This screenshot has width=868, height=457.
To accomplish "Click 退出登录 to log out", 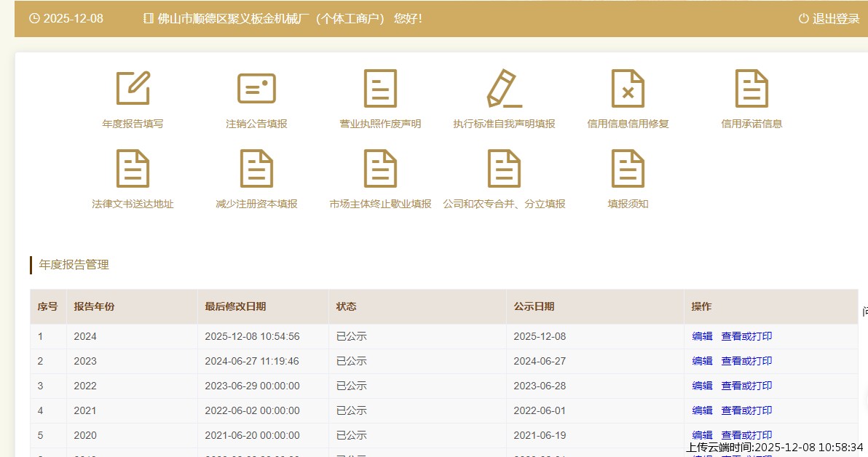I will [829, 19].
